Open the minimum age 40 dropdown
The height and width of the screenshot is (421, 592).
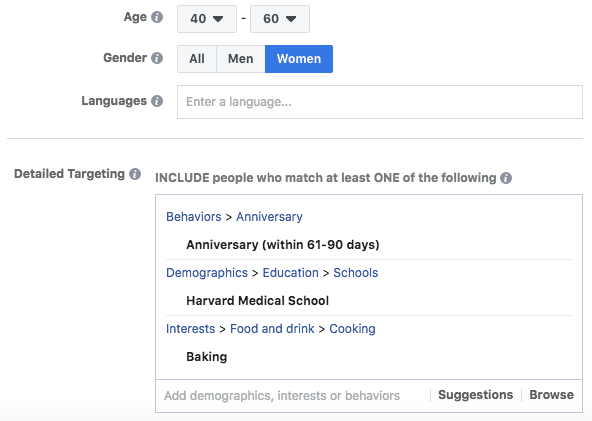[207, 19]
